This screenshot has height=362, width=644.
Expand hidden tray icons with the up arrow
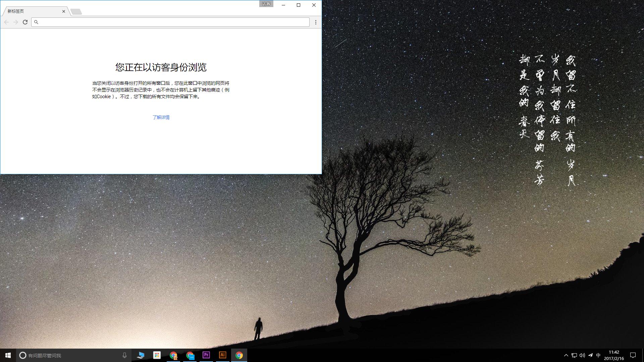pos(566,355)
